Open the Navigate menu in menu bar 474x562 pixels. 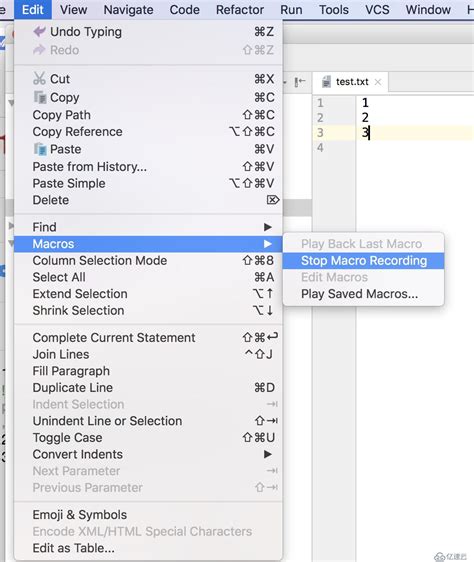pyautogui.click(x=128, y=10)
